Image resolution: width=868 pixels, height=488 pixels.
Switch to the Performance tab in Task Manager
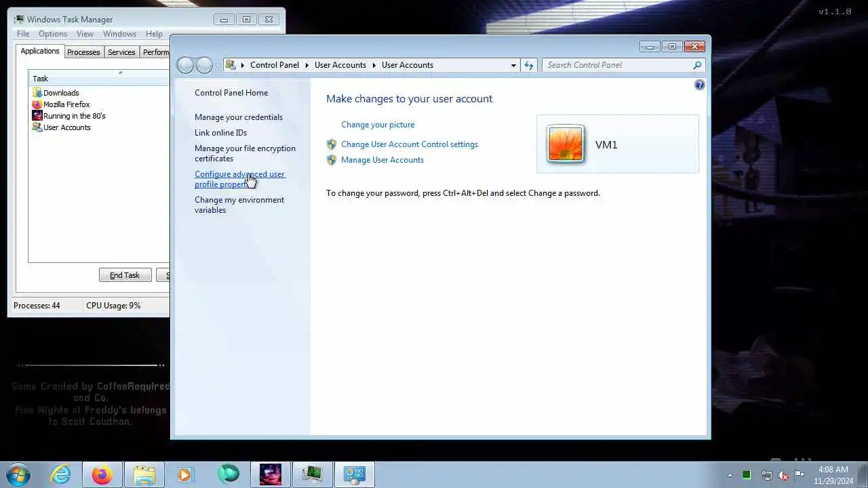(155, 52)
